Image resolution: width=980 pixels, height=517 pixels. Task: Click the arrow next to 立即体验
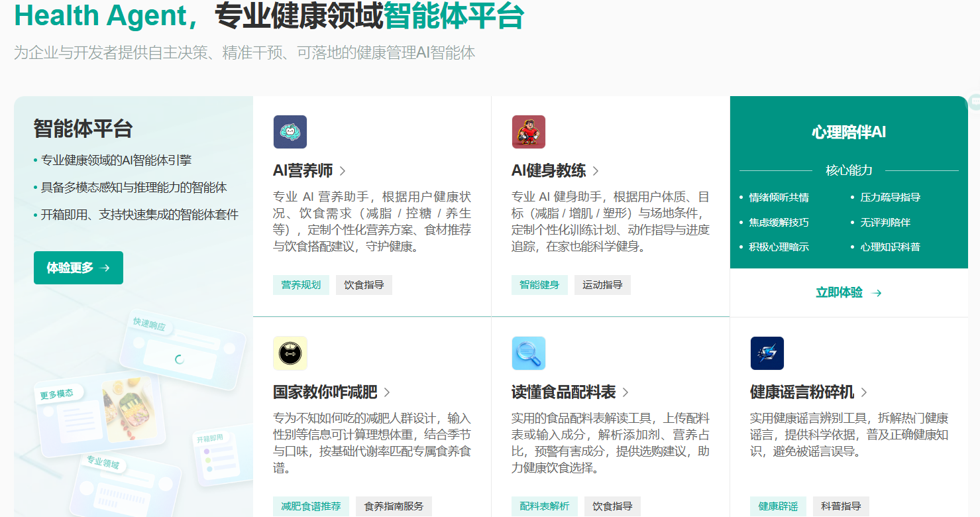(x=877, y=293)
